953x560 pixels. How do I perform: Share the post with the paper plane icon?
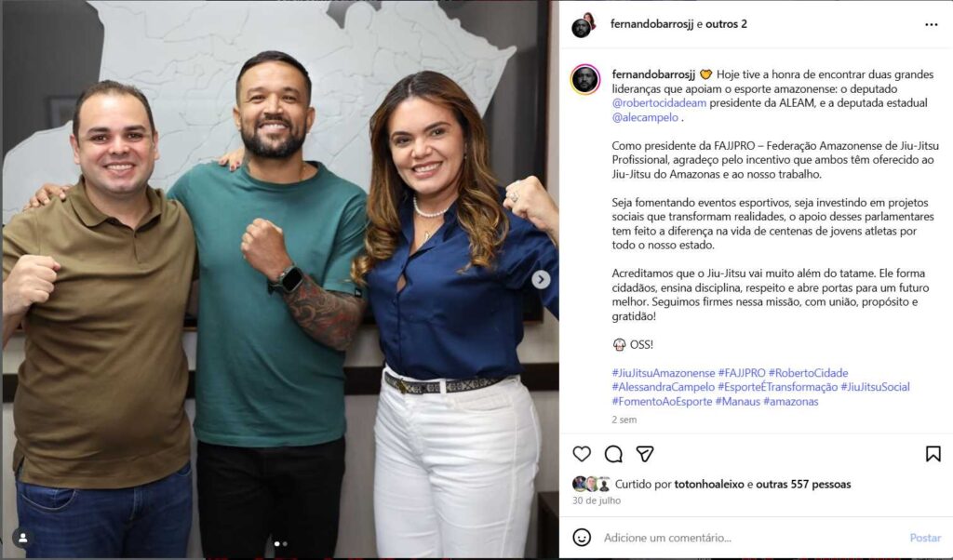645,454
